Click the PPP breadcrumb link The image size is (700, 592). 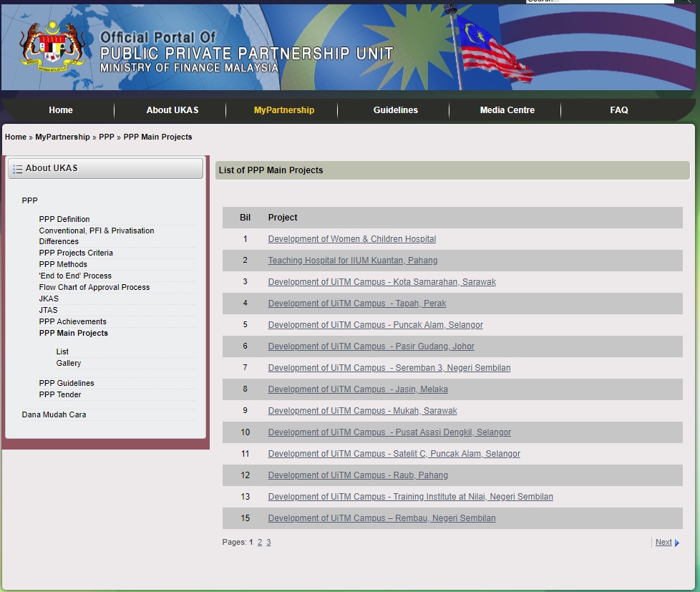click(106, 137)
